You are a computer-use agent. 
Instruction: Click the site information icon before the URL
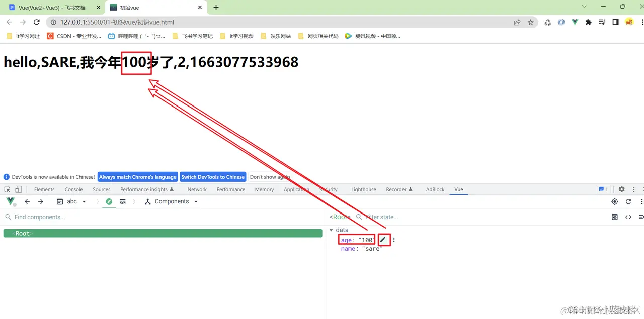click(x=54, y=22)
